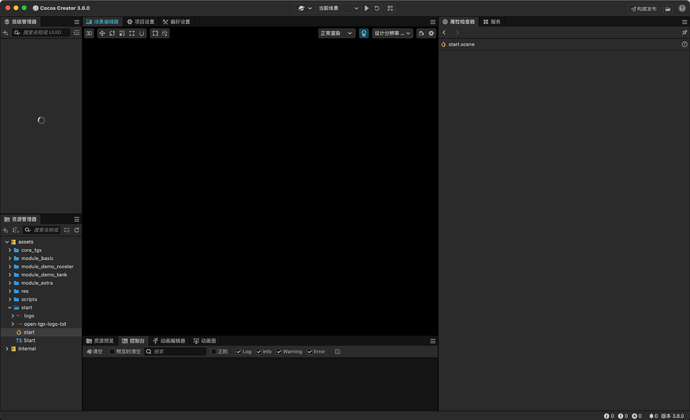Select the Move gizmo tool

pyautogui.click(x=102, y=33)
